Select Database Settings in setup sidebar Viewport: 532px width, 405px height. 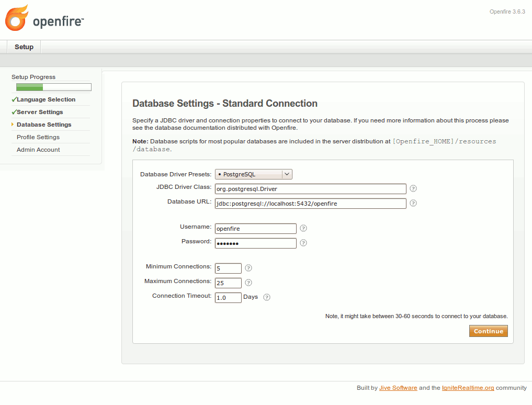pyautogui.click(x=44, y=125)
